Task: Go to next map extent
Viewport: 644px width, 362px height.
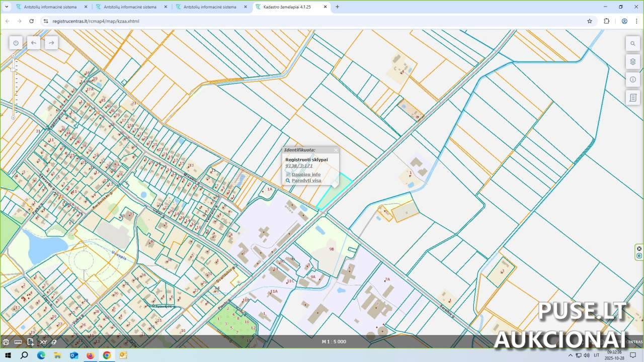Action: click(x=51, y=43)
